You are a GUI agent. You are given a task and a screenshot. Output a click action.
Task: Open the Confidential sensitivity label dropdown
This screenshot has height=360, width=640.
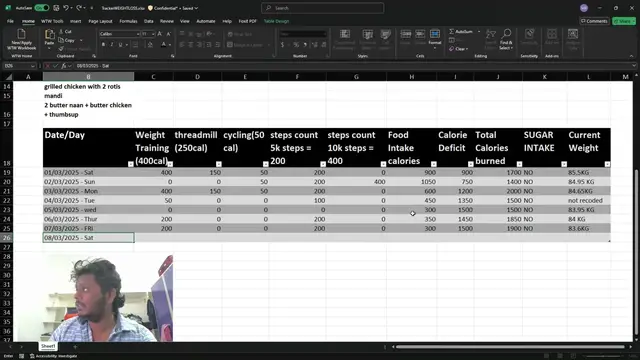(173, 8)
